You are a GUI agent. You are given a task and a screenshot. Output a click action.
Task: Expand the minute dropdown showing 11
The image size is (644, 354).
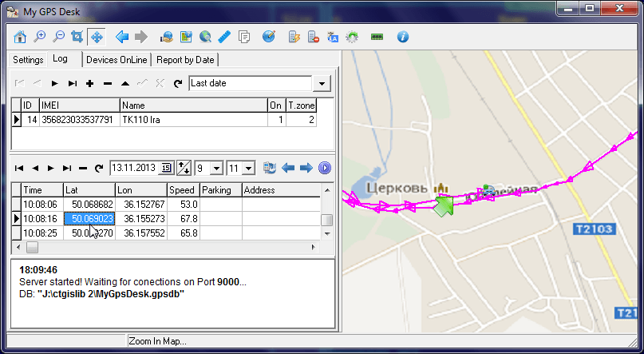click(x=248, y=169)
